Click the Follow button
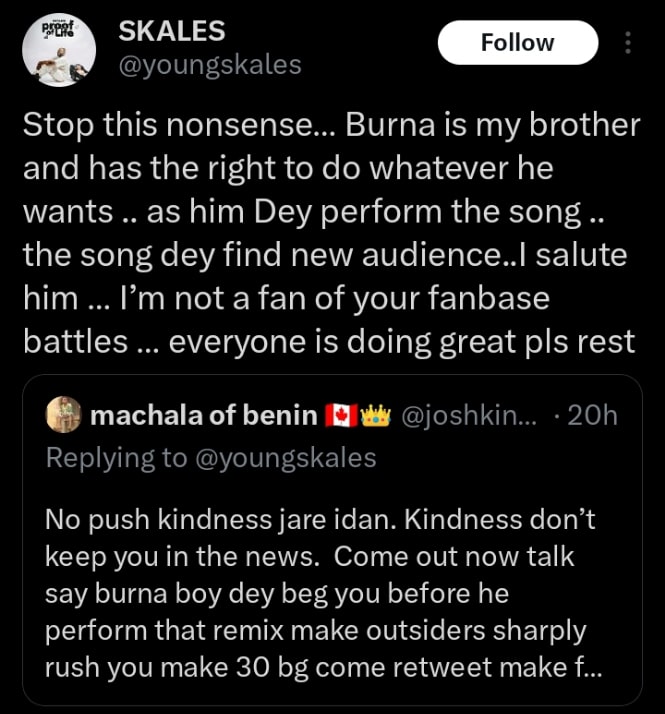Image resolution: width=665 pixels, height=714 pixels. [x=518, y=42]
